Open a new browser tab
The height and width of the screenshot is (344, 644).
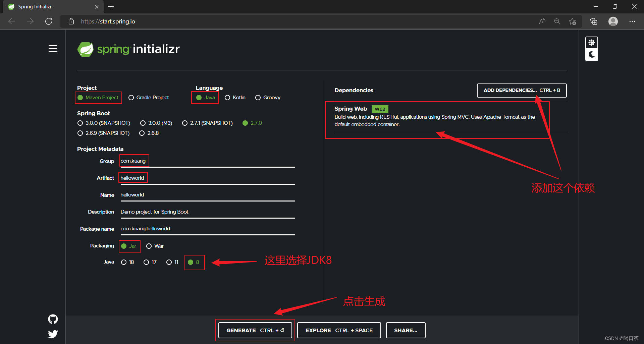point(111,7)
